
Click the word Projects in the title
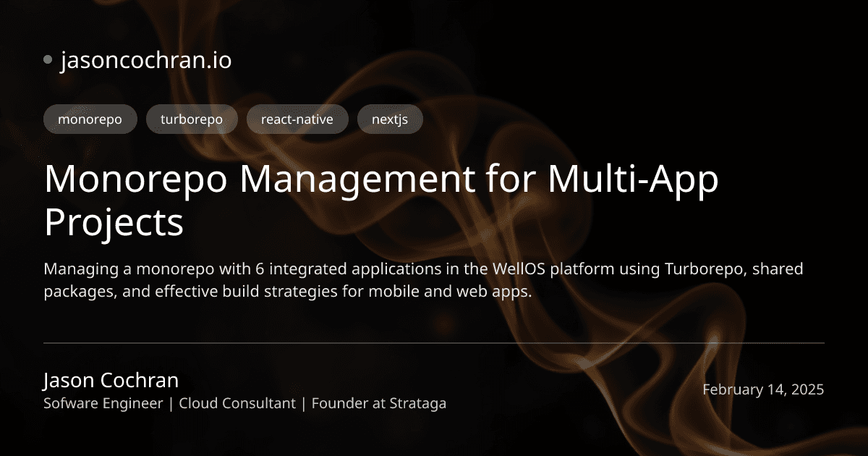pos(114,224)
